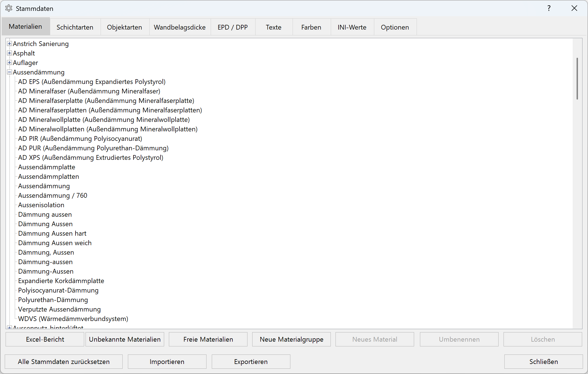Expand the Auflager material group
The width and height of the screenshot is (588, 374).
pyautogui.click(x=9, y=63)
